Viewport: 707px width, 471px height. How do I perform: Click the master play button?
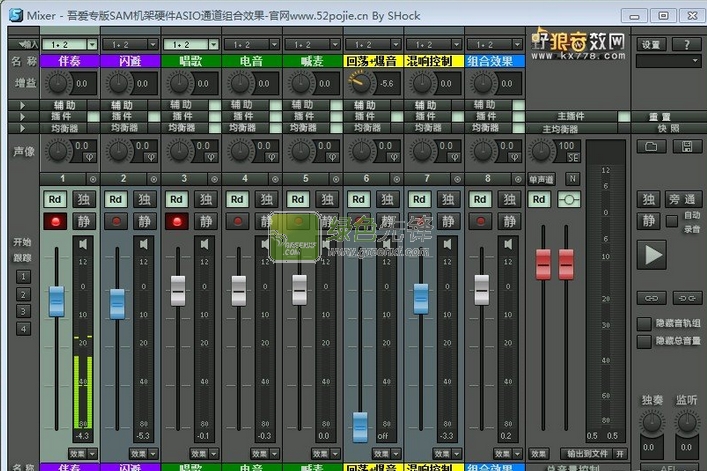coord(652,255)
